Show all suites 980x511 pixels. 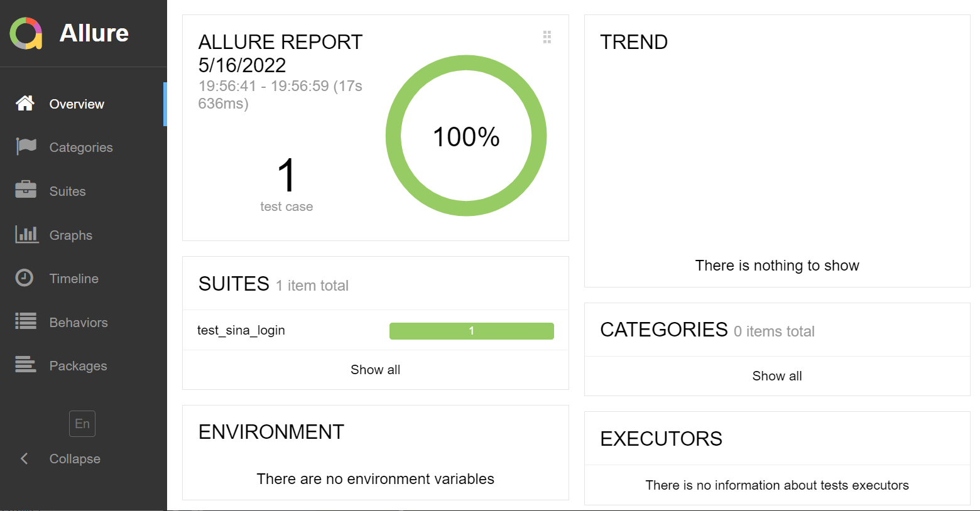coord(375,370)
